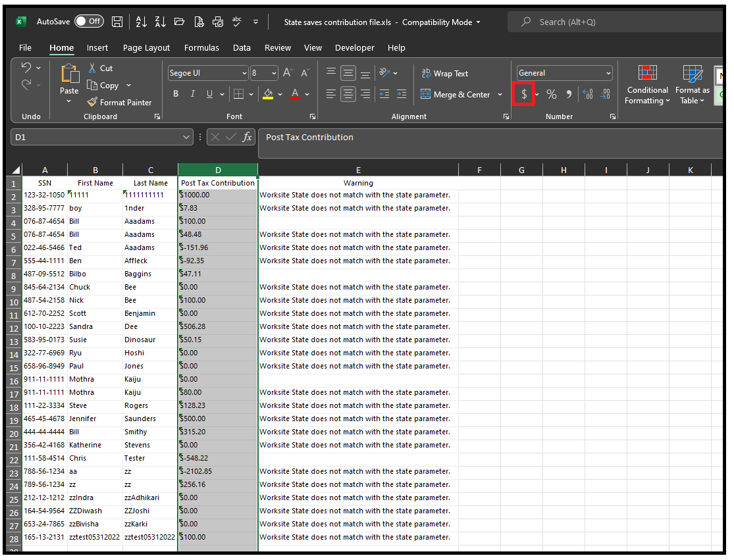Switch to the Formulas tab
The width and height of the screenshot is (734, 560).
201,48
